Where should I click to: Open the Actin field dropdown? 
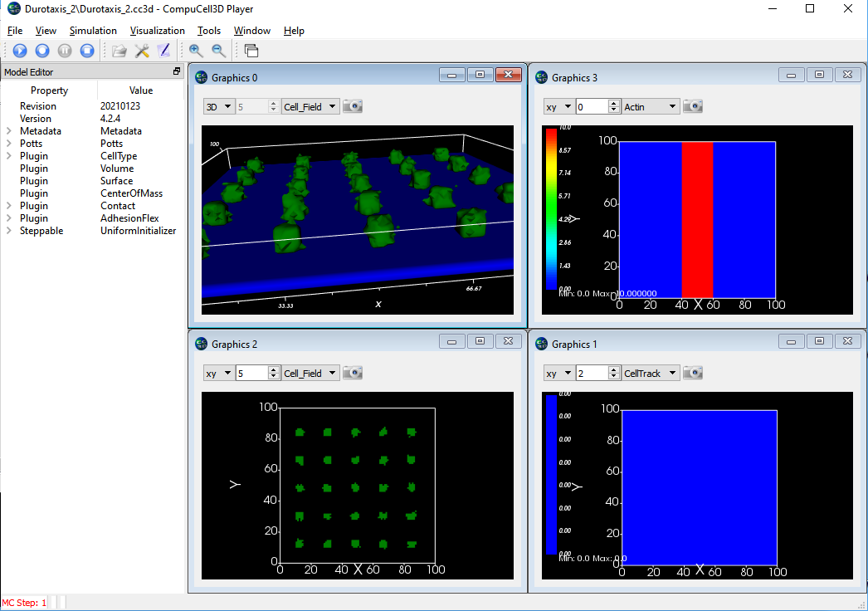pos(651,106)
